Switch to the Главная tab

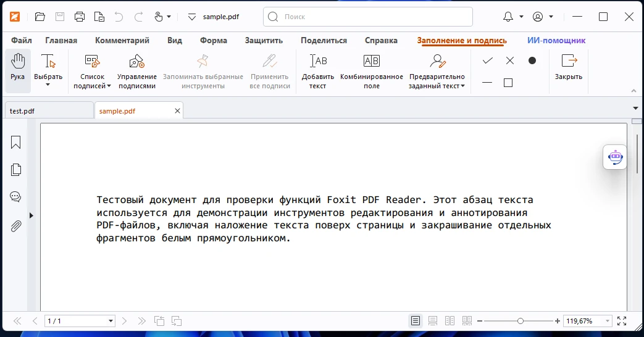tap(61, 40)
